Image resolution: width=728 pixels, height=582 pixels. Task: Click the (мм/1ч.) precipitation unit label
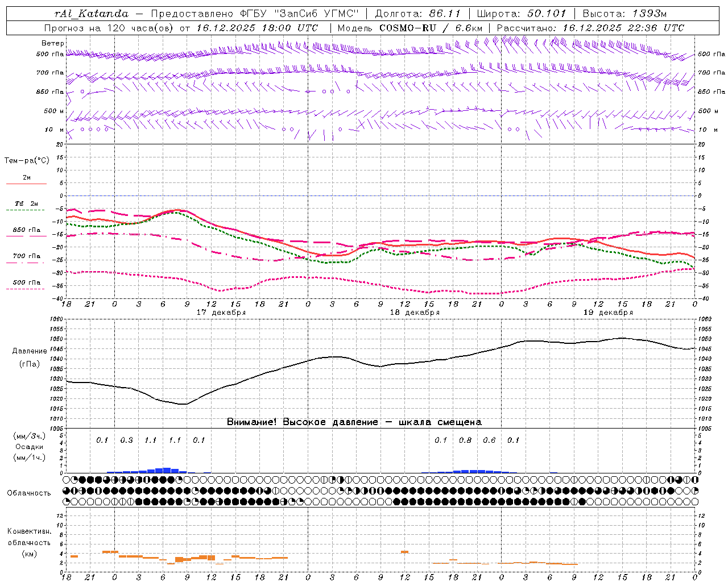pos(30,458)
